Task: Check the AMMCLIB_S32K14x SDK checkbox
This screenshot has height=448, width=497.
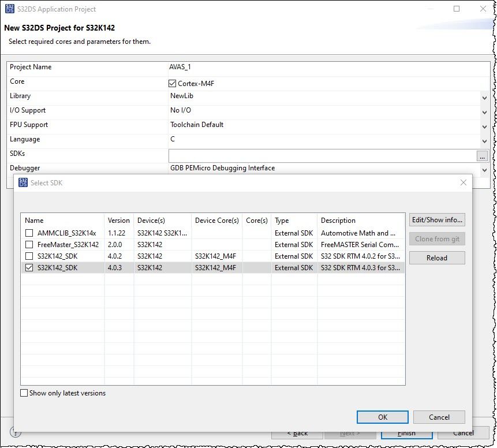Action: click(29, 233)
